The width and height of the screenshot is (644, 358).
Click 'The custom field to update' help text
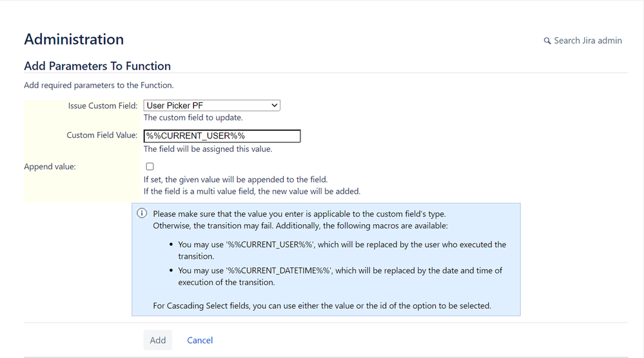193,117
